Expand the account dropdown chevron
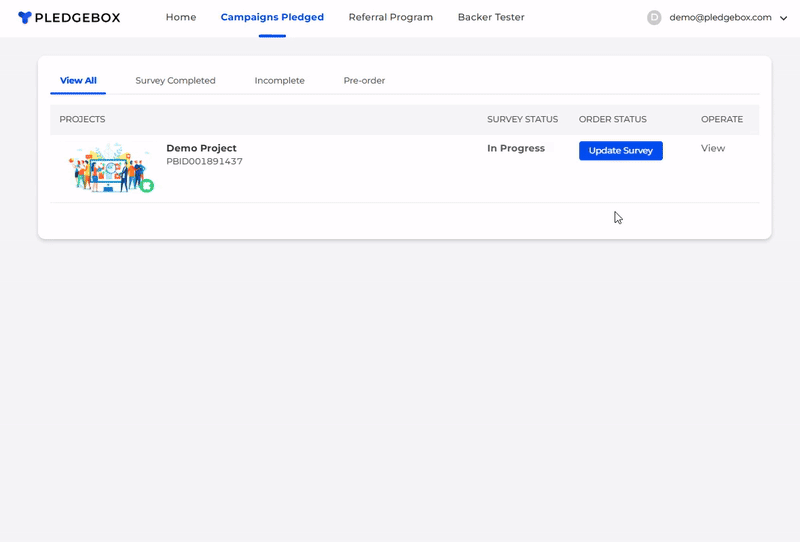This screenshot has width=800, height=542. point(783,18)
